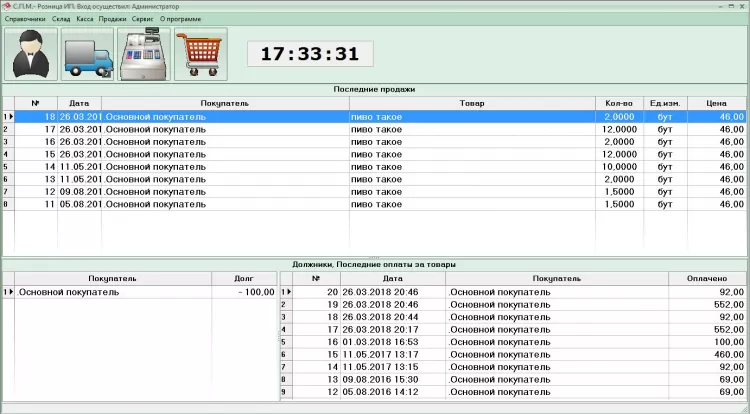Screen dimensions: 750x414
Task: Sort sales table by Дата column header
Action: (79, 103)
